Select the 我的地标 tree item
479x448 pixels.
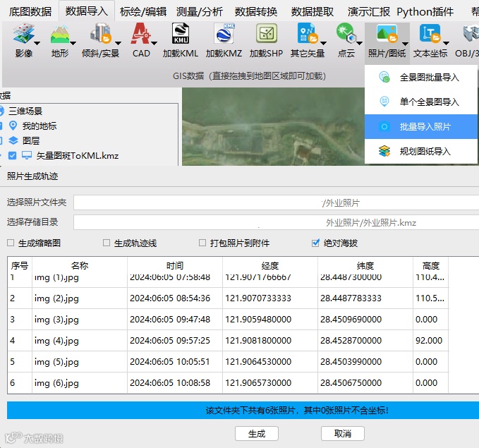coord(39,126)
